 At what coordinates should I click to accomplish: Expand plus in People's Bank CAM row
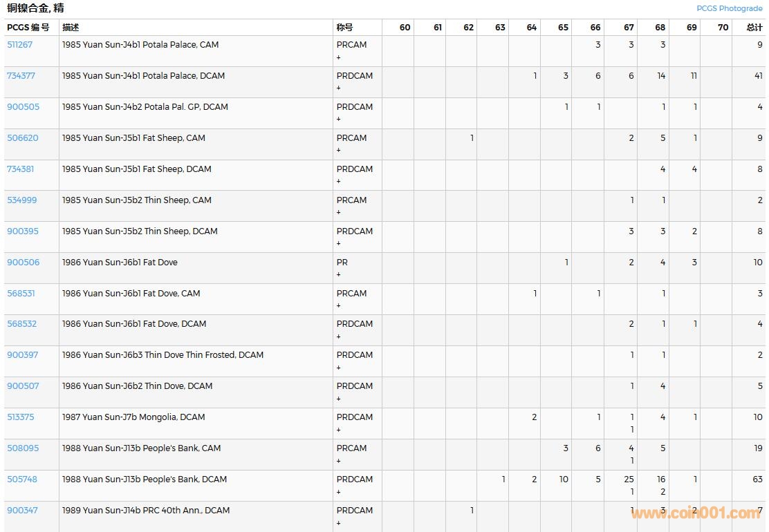(339, 461)
